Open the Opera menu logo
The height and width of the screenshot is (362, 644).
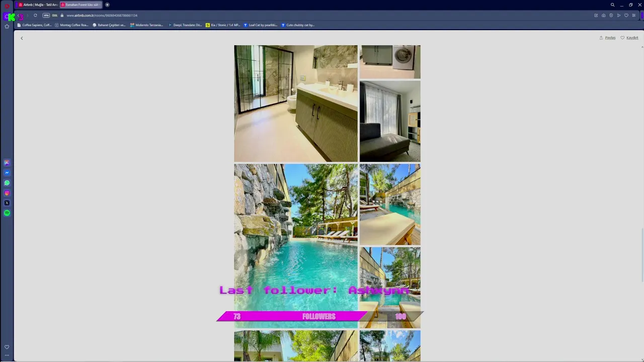[7, 5]
